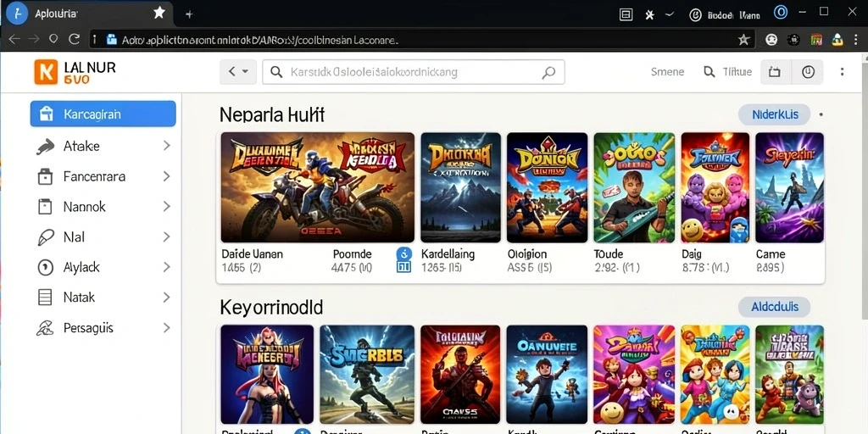The image size is (868, 434).
Task: Open the Donion game thumbnail
Action: pyautogui.click(x=547, y=187)
